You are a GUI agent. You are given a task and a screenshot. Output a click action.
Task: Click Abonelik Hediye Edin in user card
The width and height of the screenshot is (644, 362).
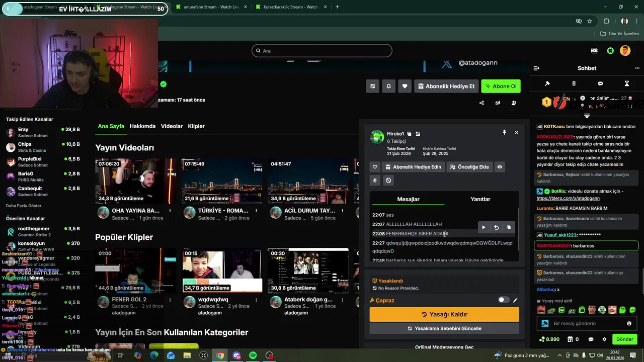click(x=413, y=167)
